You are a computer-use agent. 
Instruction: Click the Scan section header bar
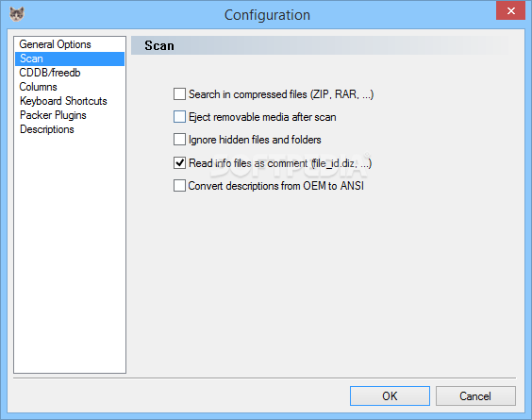tap(320, 45)
